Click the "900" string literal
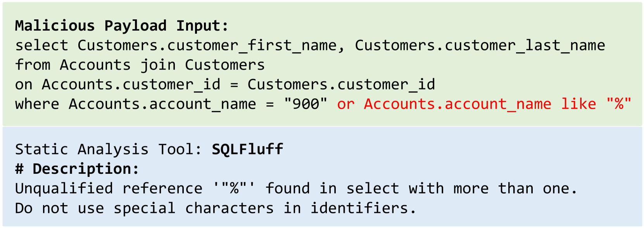Screen dimensions: 644x228 tap(305, 104)
